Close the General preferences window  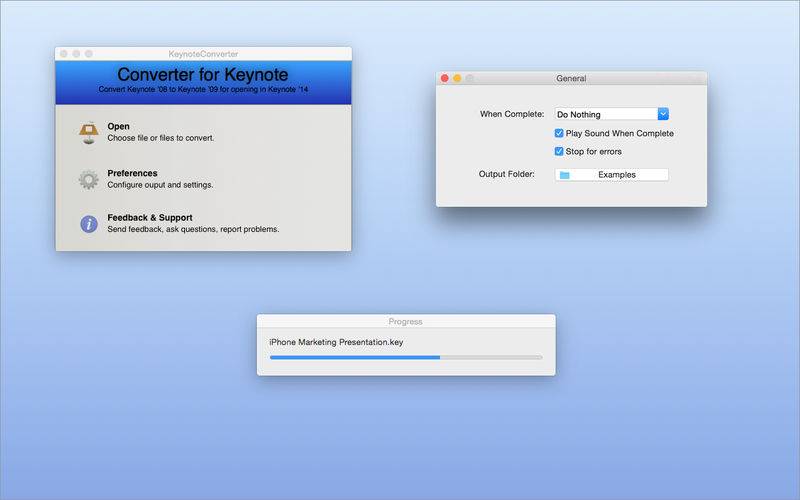444,78
